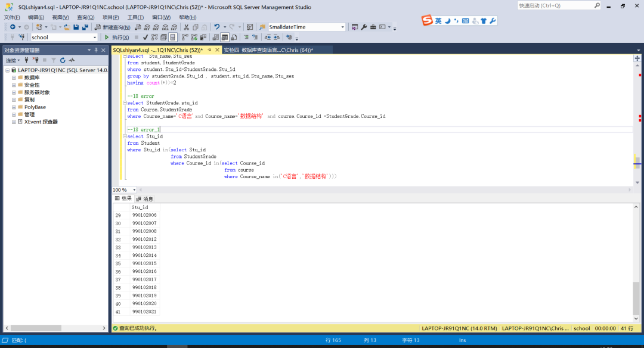Click the 新建查询(N) button
The image size is (644, 348).
(112, 27)
